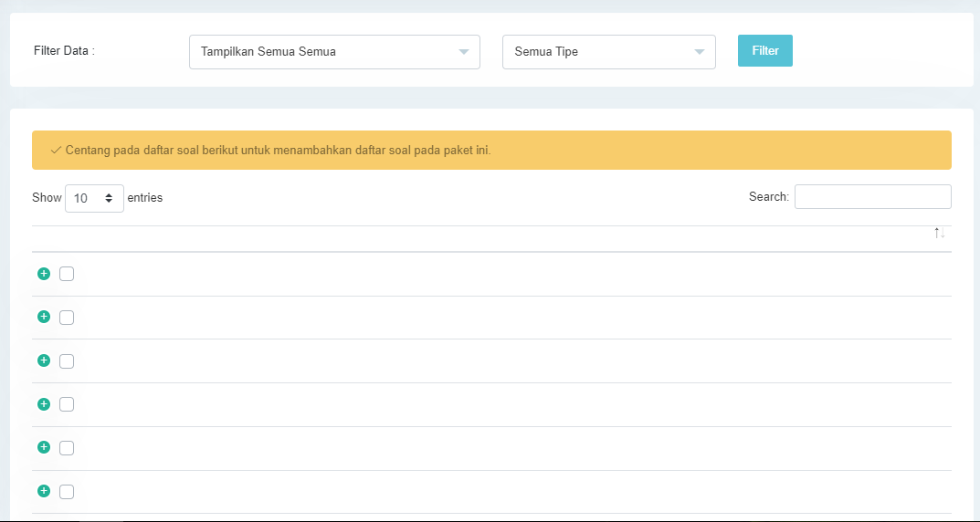Tick the checkbox in the first row
This screenshot has height=522, width=980.
tap(67, 274)
